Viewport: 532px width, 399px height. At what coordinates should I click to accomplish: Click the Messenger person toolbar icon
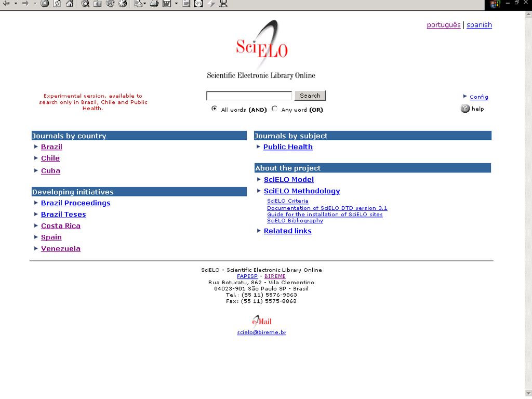pyautogui.click(x=223, y=4)
